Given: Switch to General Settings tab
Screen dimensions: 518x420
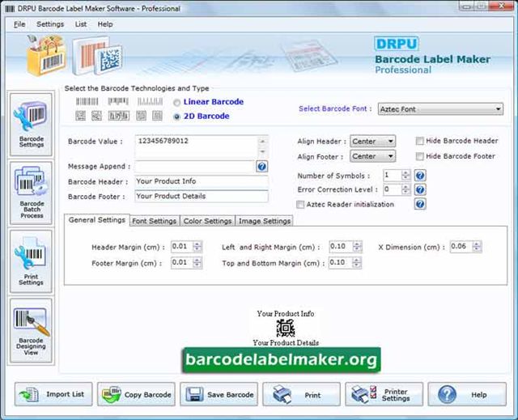Looking at the screenshot, I should (x=97, y=220).
